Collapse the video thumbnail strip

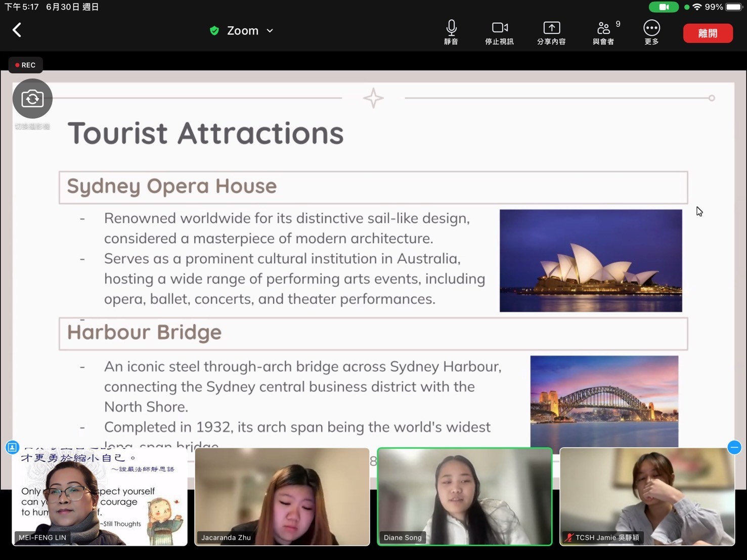click(734, 447)
